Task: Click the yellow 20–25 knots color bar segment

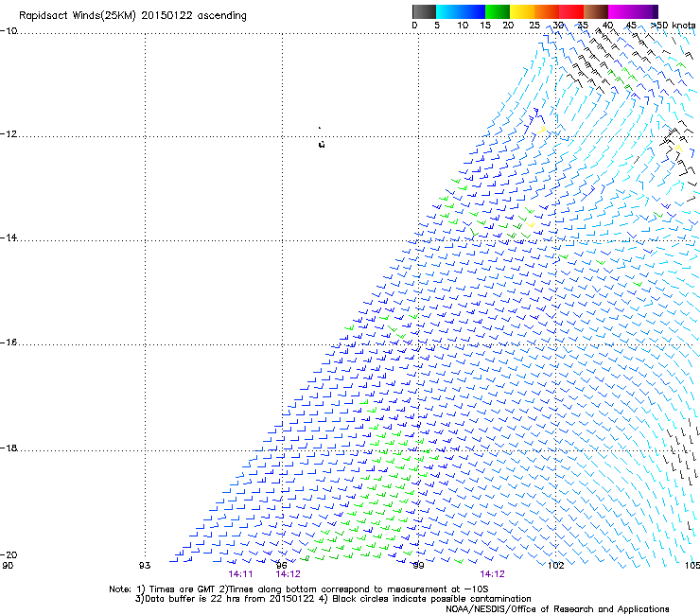Action: click(x=522, y=11)
